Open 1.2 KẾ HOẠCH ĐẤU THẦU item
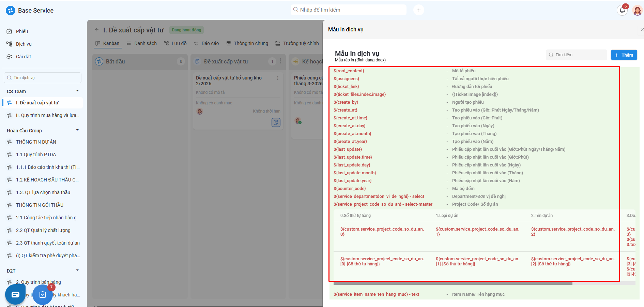This screenshot has width=644, height=307. 43,180
